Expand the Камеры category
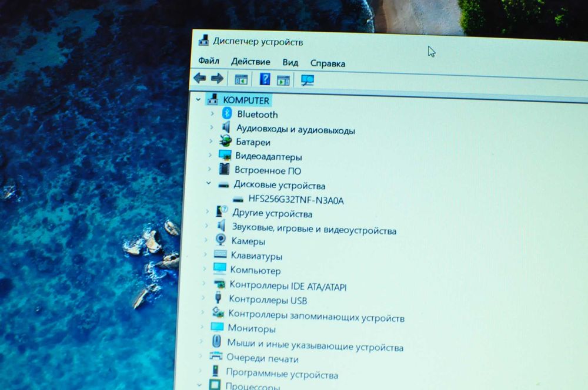 click(x=206, y=240)
